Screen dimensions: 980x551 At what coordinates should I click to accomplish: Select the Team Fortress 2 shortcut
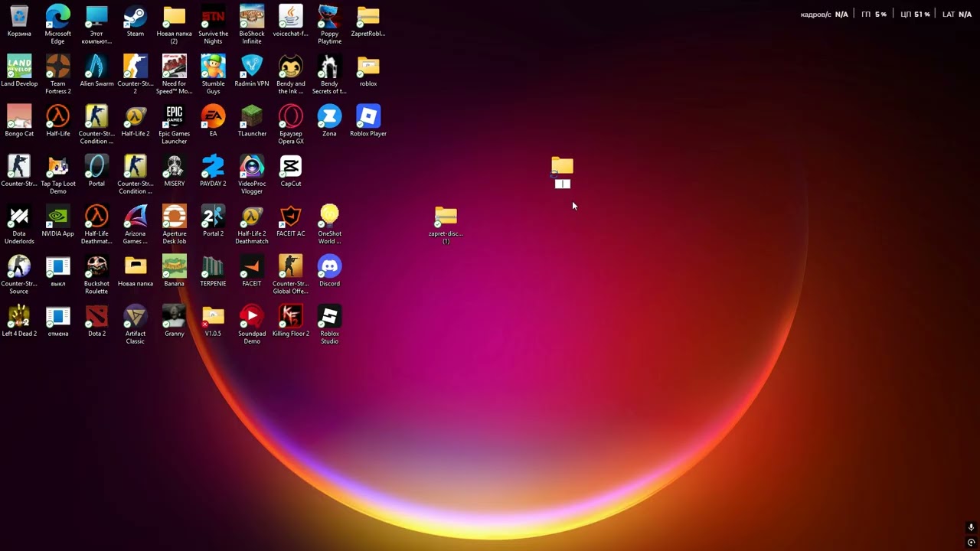(58, 66)
